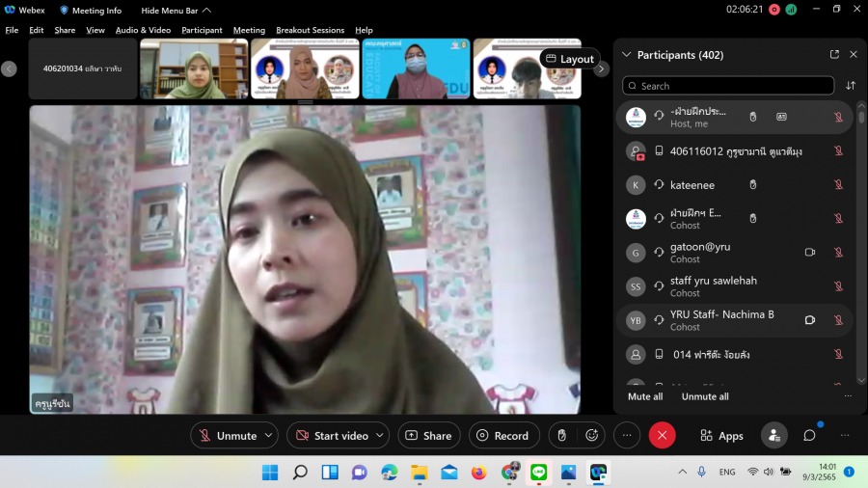Open LINE app in Windows taskbar
Screen dimensions: 868x488
(538, 473)
